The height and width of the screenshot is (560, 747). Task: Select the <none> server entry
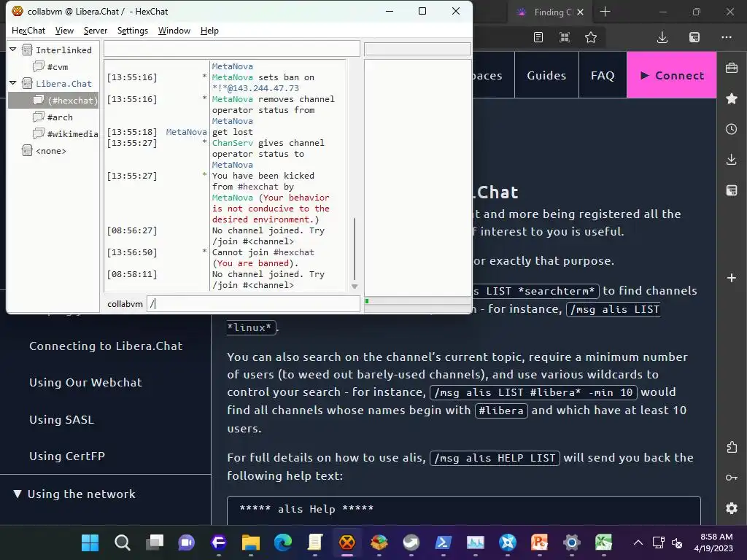(x=50, y=151)
